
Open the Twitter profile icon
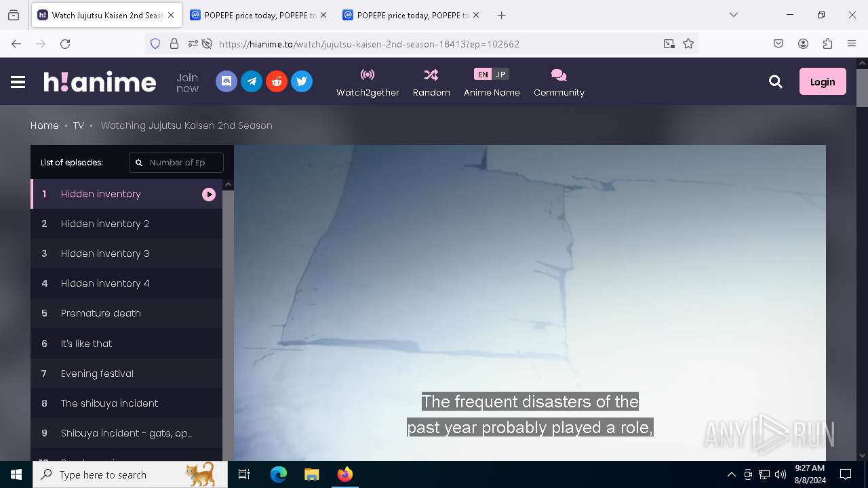tap(302, 81)
